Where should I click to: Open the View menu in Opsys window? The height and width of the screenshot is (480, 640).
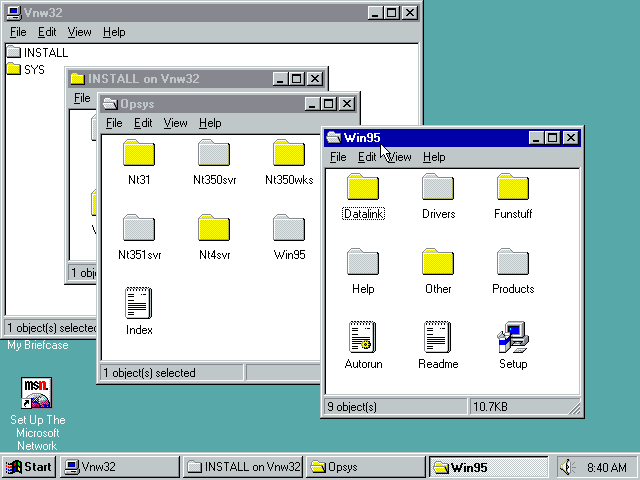pos(175,123)
